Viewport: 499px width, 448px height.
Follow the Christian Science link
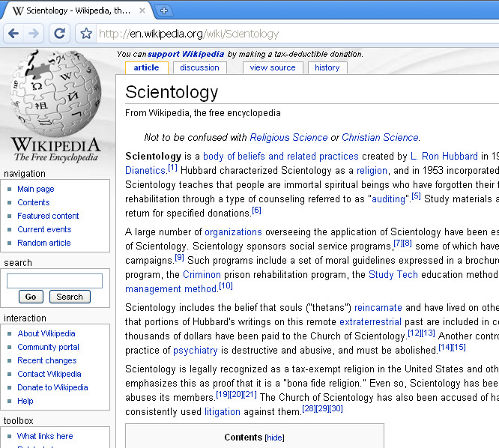380,137
